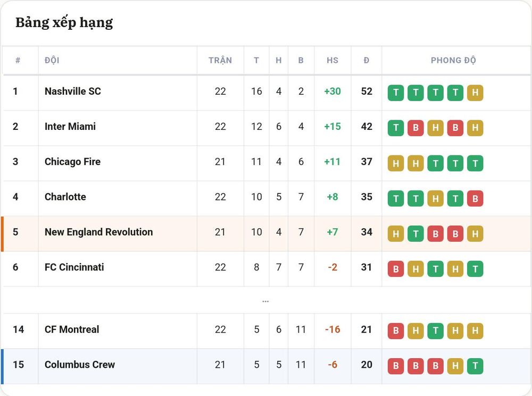This screenshot has height=396, width=532.
Task: Click CF Montreal's green T form badge
Action: (435, 331)
